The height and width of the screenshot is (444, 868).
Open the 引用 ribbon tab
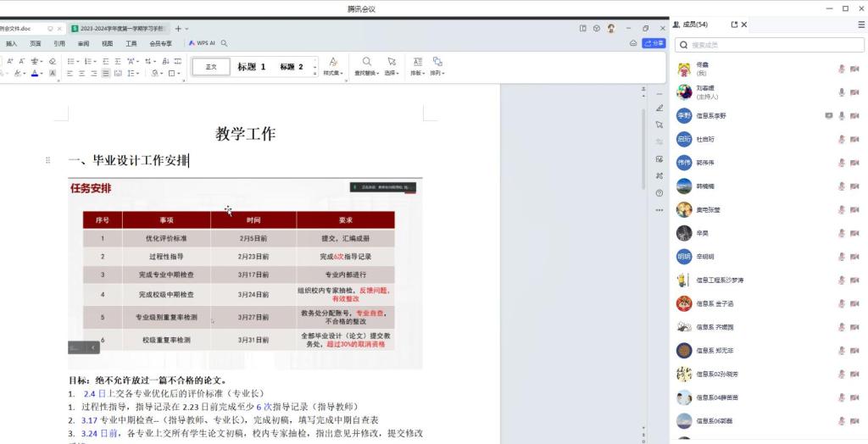point(59,43)
